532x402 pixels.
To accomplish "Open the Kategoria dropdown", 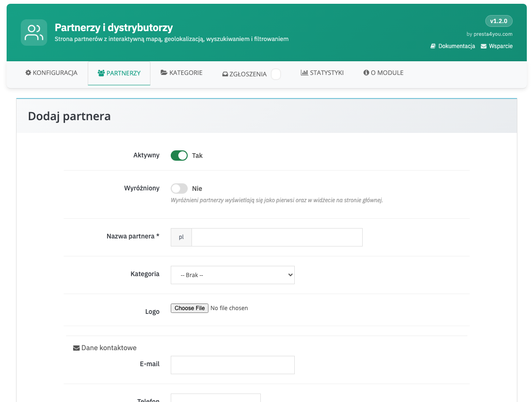I will [233, 275].
